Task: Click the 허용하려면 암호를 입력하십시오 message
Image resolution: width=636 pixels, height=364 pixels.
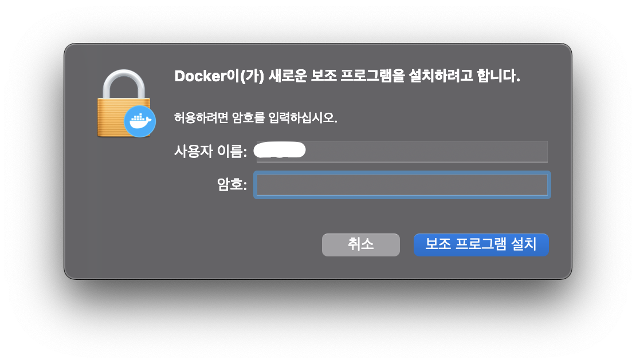Action: (x=256, y=117)
